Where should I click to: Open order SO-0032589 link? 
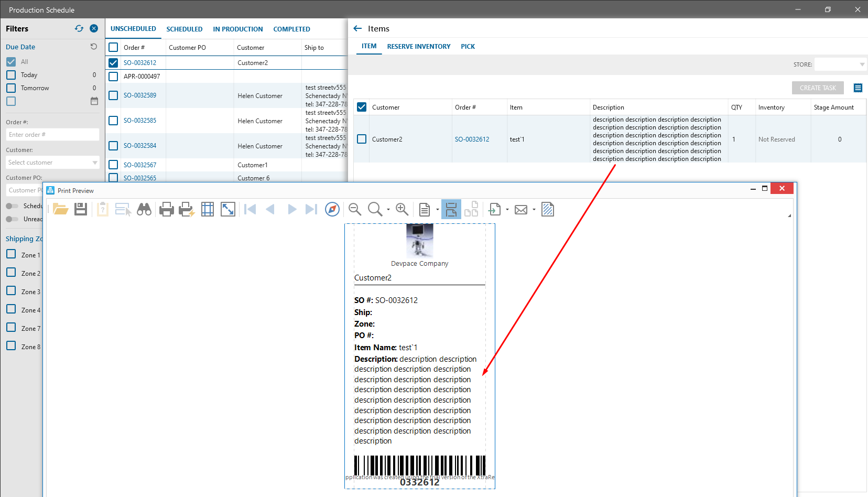140,95
